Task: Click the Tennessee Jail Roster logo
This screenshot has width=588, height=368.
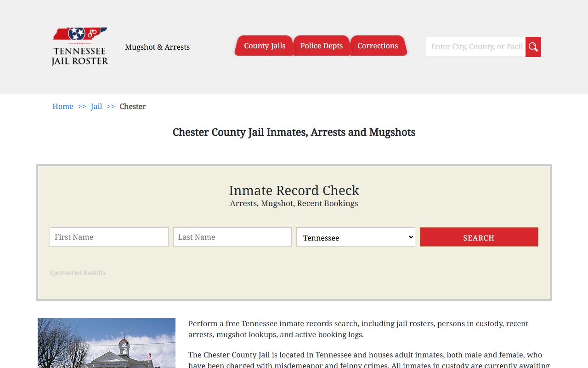Action: (80, 46)
